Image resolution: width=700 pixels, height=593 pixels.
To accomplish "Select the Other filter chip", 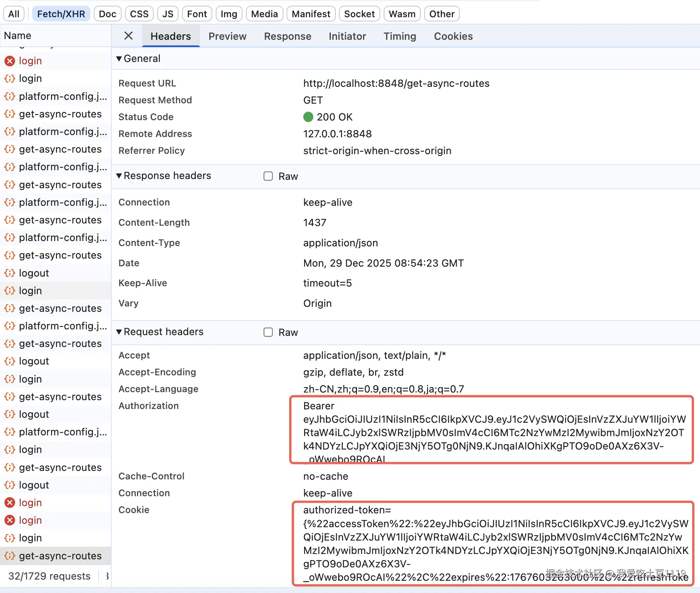I will 442,14.
